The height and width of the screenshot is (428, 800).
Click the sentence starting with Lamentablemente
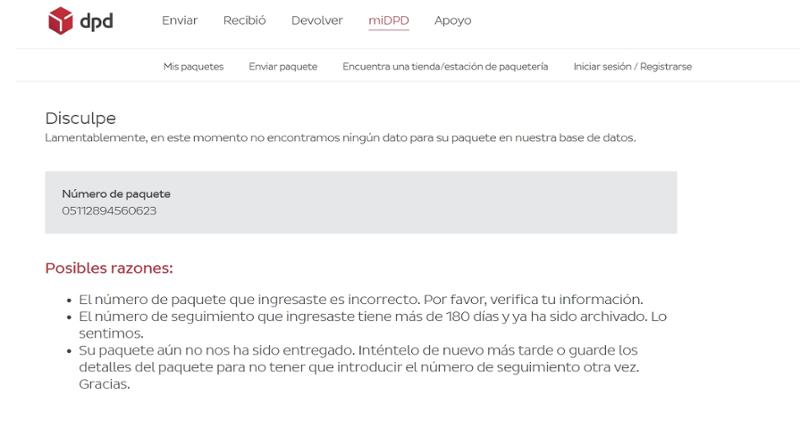tap(340, 138)
